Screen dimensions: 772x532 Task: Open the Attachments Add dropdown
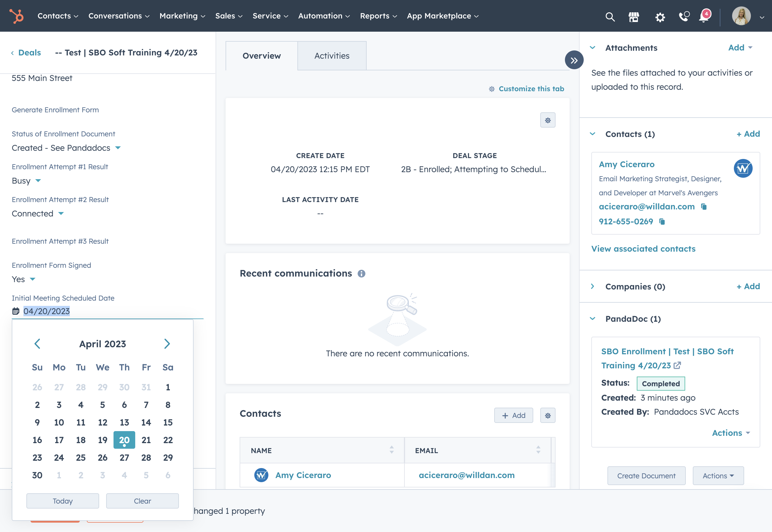click(740, 48)
